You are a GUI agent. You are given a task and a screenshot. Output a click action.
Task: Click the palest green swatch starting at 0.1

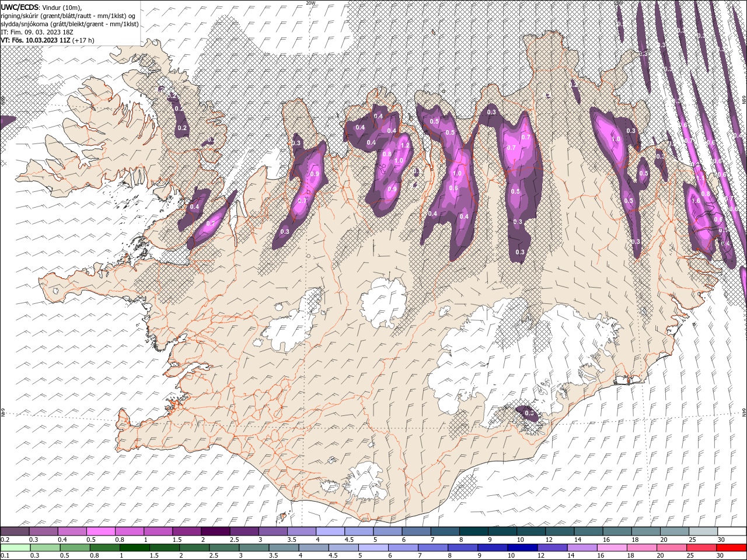tap(15, 548)
